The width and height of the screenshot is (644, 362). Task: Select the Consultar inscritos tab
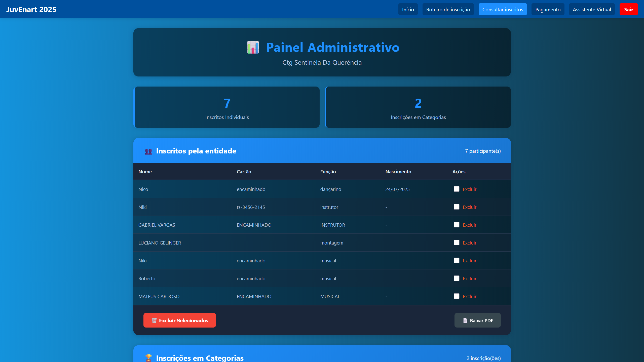tap(502, 9)
